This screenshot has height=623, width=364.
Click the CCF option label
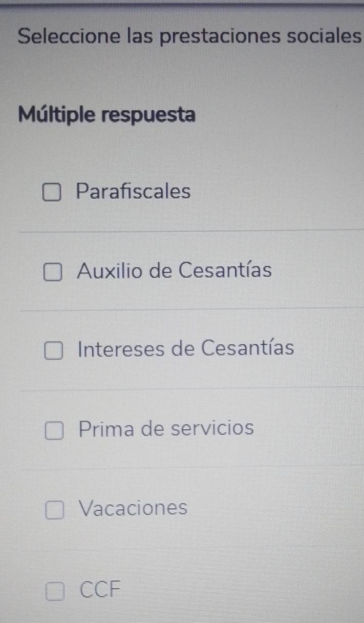click(x=102, y=590)
